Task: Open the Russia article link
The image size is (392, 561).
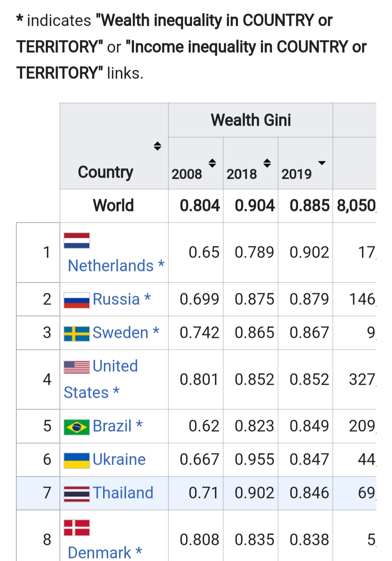Action: pos(116,299)
